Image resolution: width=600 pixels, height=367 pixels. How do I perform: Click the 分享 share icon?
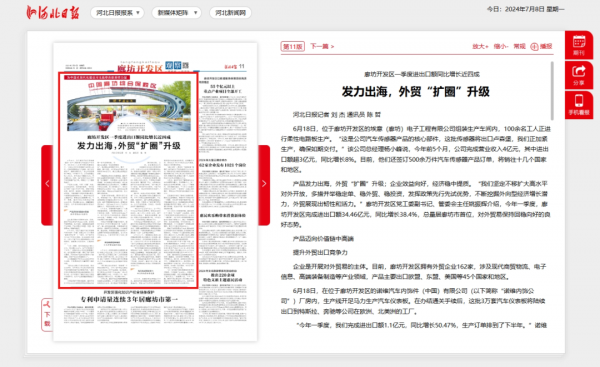click(x=579, y=75)
